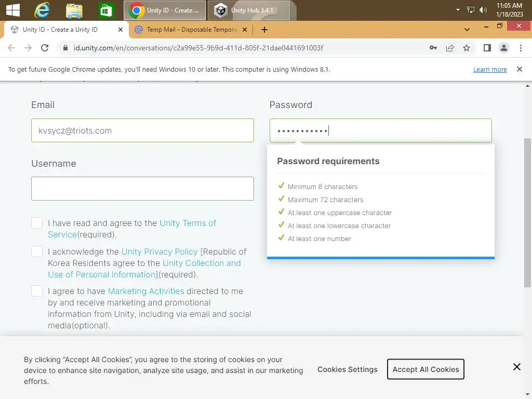Screen dimensions: 532x399
Task: Click the scrollbar up arrow
Action: [527, 86]
